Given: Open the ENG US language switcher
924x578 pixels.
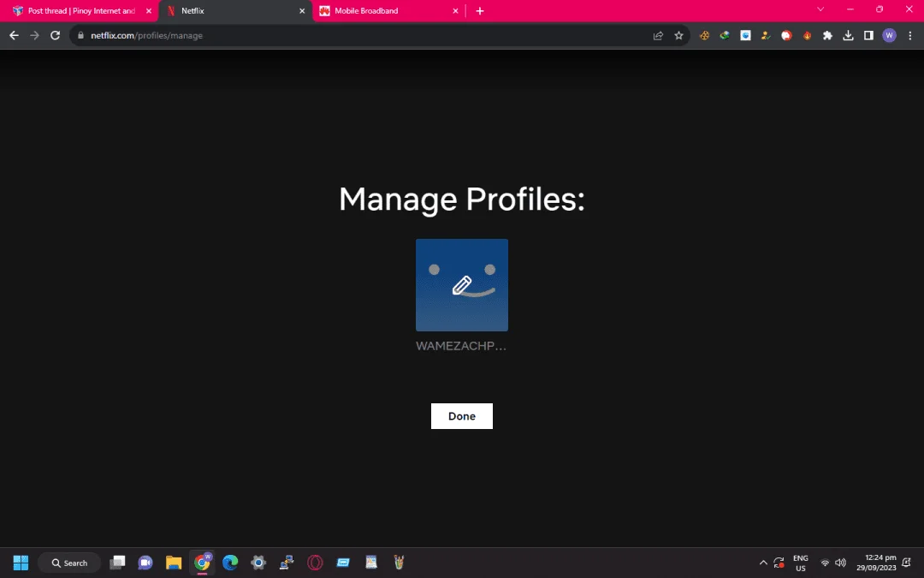Looking at the screenshot, I should [x=800, y=563].
